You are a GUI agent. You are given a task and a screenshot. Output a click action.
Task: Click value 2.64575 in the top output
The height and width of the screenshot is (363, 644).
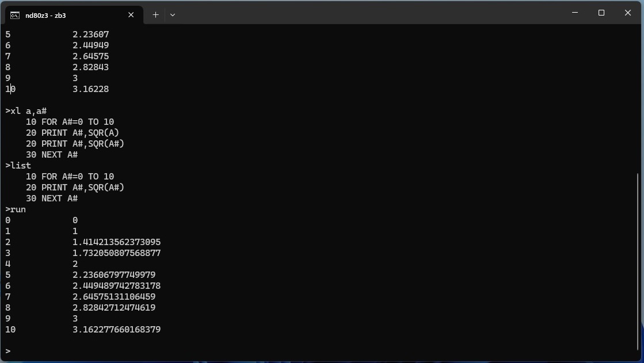click(91, 56)
